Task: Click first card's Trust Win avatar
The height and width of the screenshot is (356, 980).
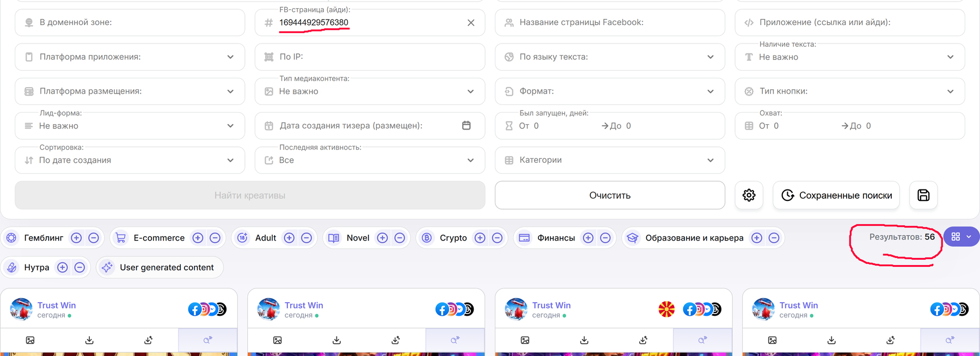Action: tap(21, 309)
